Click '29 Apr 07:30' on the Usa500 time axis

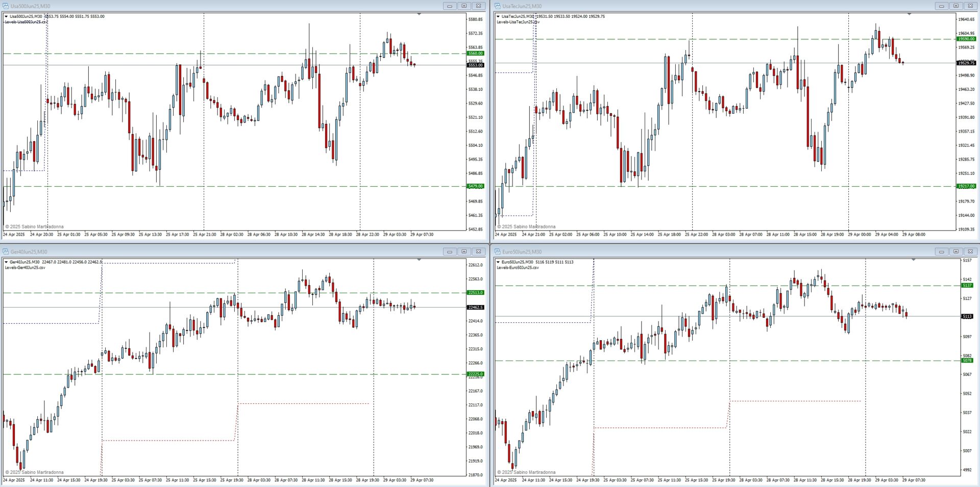[422, 235]
